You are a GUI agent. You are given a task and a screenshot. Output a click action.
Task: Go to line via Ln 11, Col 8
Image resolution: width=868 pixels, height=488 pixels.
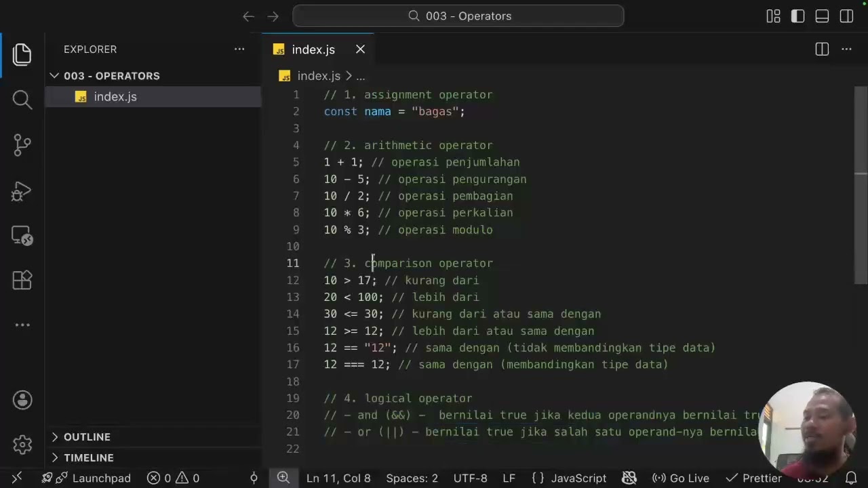(x=338, y=478)
